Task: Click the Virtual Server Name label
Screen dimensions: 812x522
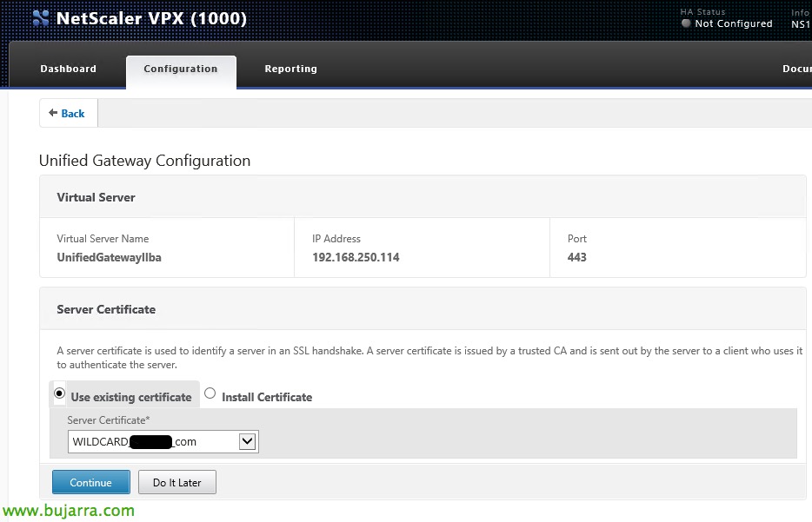Action: click(x=103, y=239)
